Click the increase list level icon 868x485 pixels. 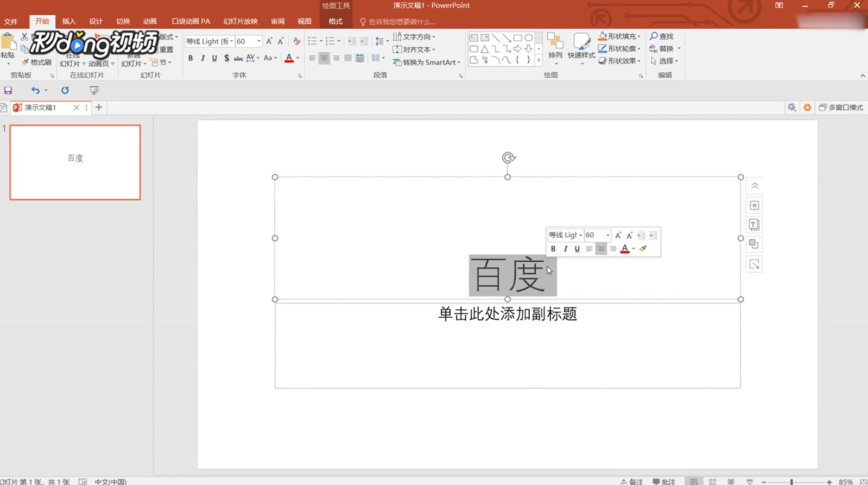point(364,41)
